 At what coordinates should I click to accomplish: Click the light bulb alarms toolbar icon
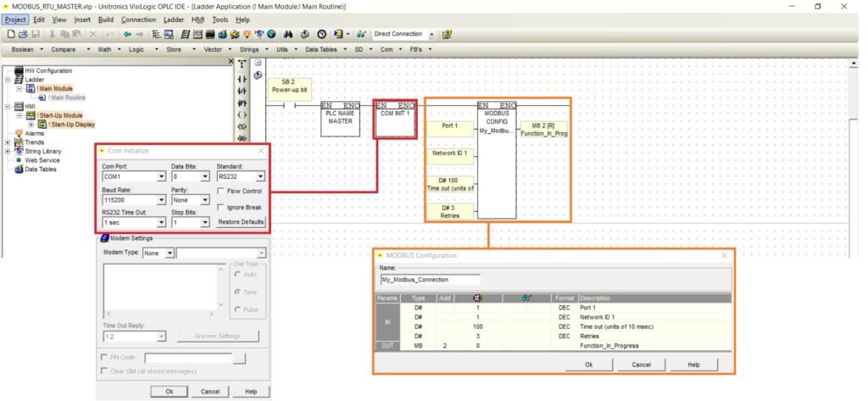(248, 35)
